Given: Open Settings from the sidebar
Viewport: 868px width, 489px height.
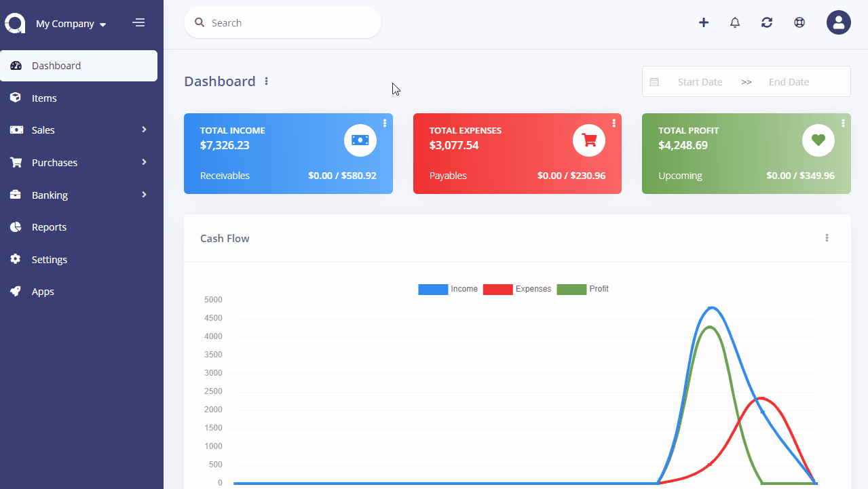Looking at the screenshot, I should point(50,260).
